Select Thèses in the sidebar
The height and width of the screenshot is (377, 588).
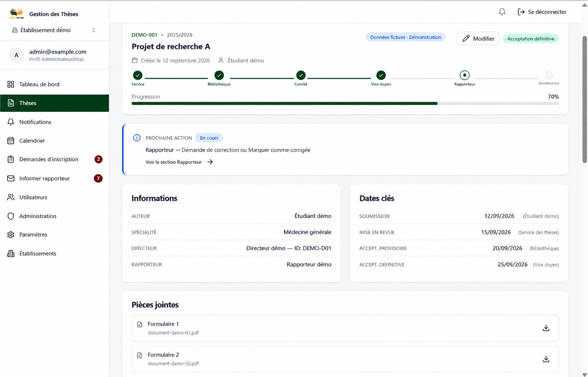54,103
